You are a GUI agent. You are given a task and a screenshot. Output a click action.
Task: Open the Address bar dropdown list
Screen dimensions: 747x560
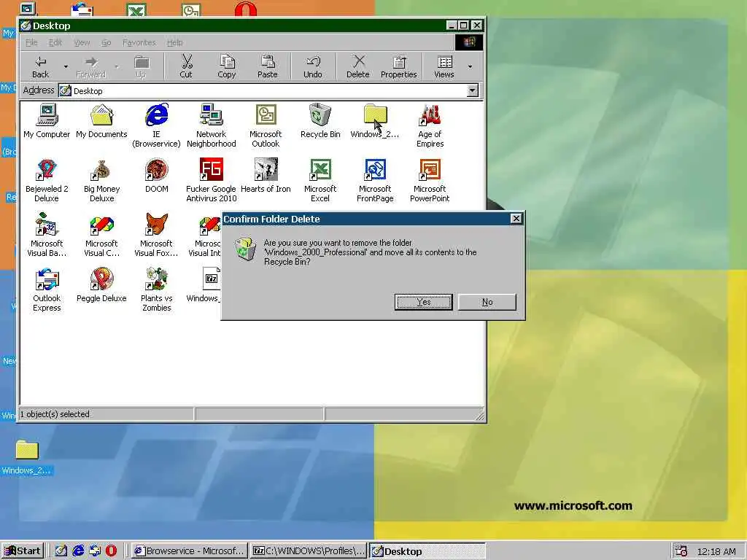click(x=472, y=90)
